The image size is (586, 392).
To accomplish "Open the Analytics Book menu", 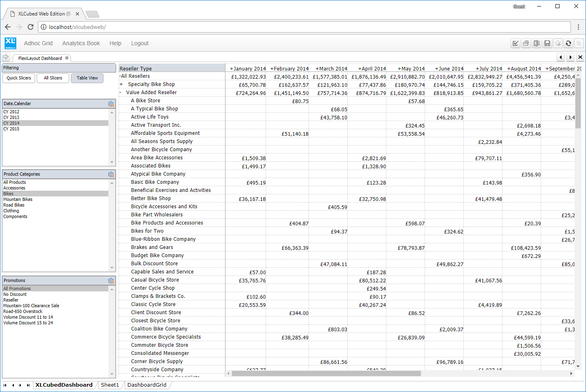I will (x=81, y=43).
